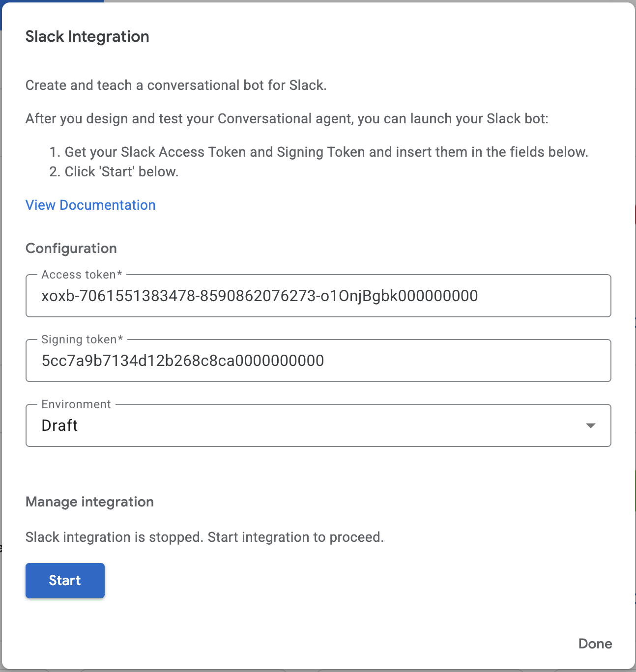Click the 'Access token*' field label
The image size is (636, 672).
point(82,275)
